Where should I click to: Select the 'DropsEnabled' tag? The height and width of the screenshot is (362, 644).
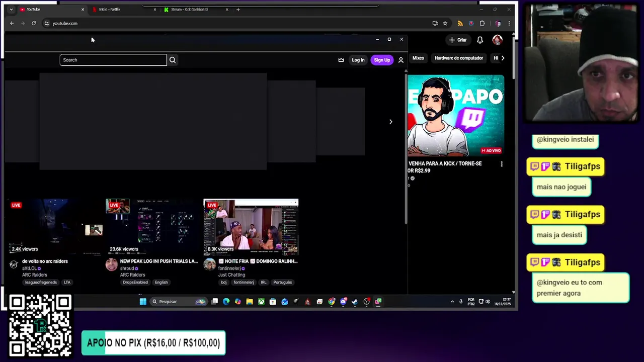click(x=135, y=283)
